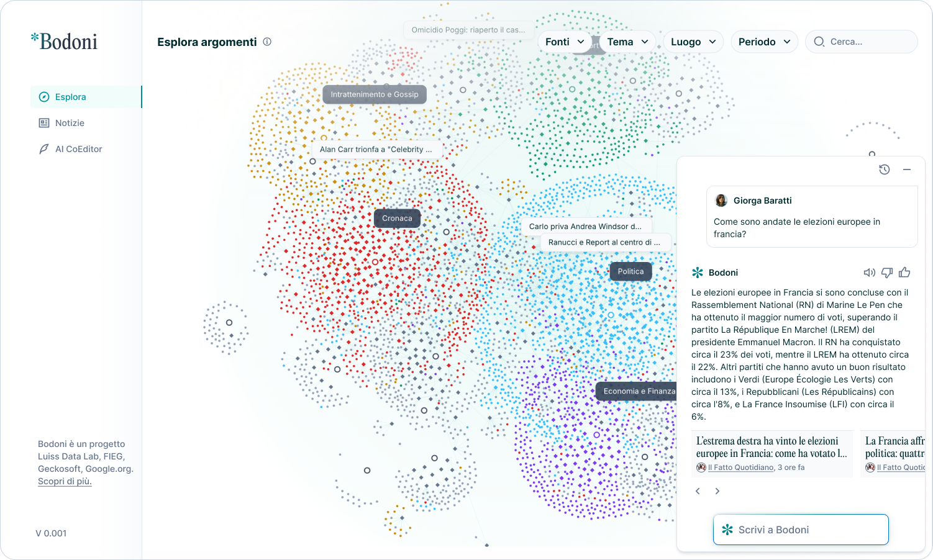Give thumbs down to Bodoni's answer
This screenshot has height=560, width=933.
887,273
